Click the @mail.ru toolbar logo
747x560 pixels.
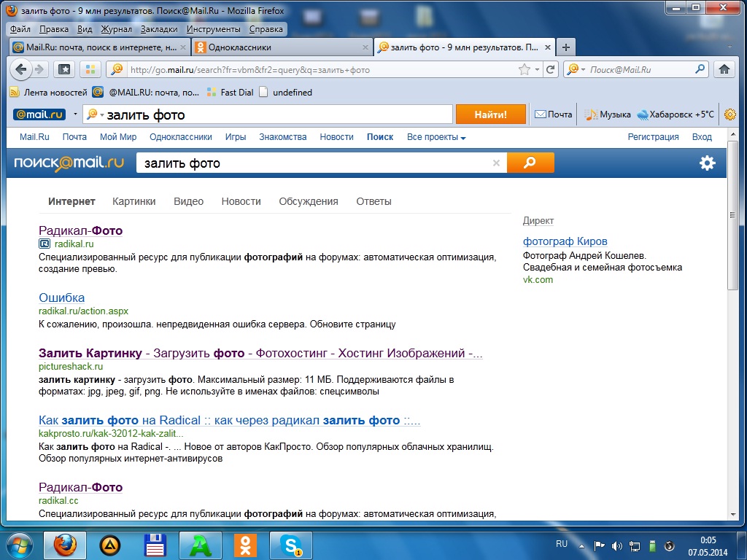coord(39,114)
